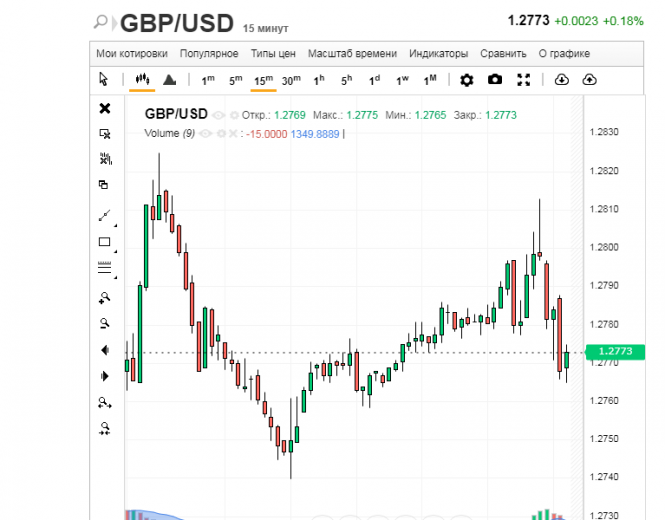Open Типы цен menu

point(273,54)
